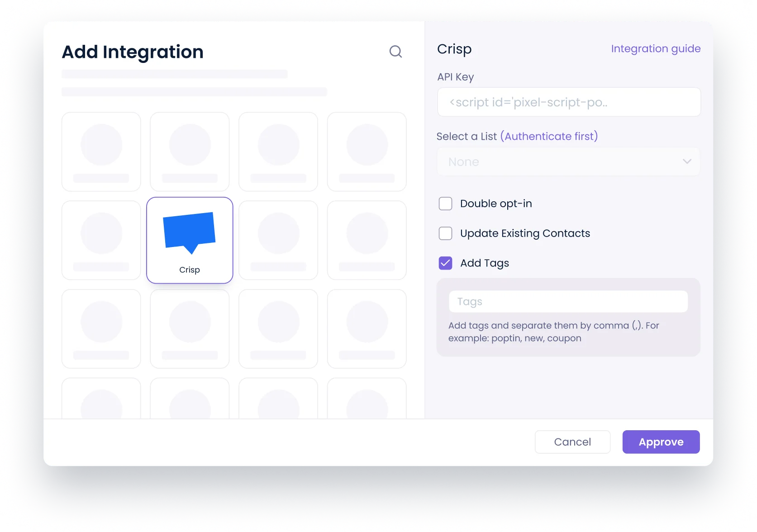Click inside the Tags input field
Viewport: 757px width, 532px height.
coord(568,301)
